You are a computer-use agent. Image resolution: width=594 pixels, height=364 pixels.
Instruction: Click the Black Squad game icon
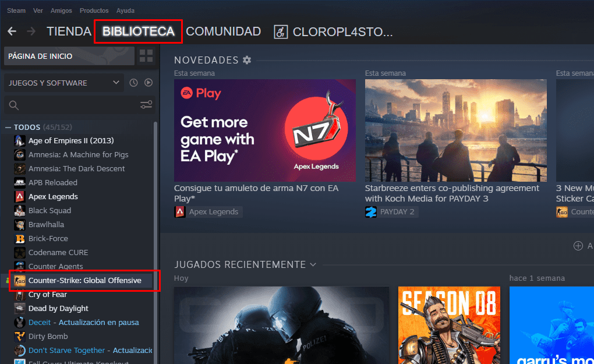pyautogui.click(x=20, y=211)
